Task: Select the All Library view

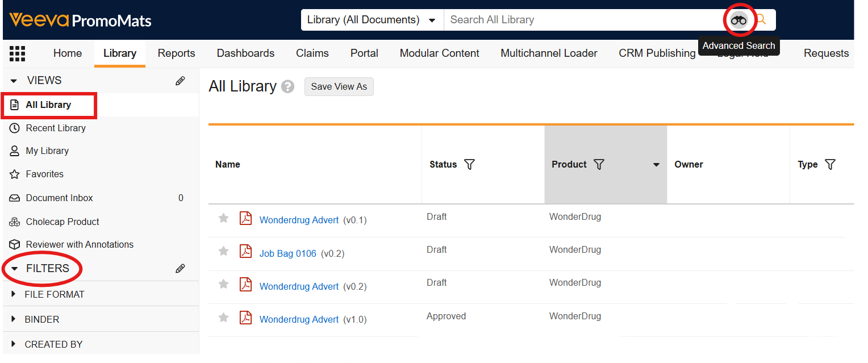Action: point(48,105)
